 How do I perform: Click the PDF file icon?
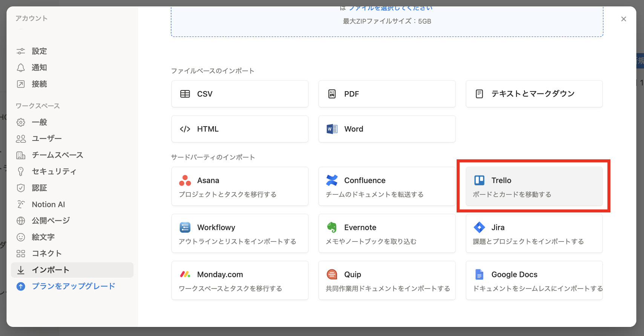coord(332,94)
